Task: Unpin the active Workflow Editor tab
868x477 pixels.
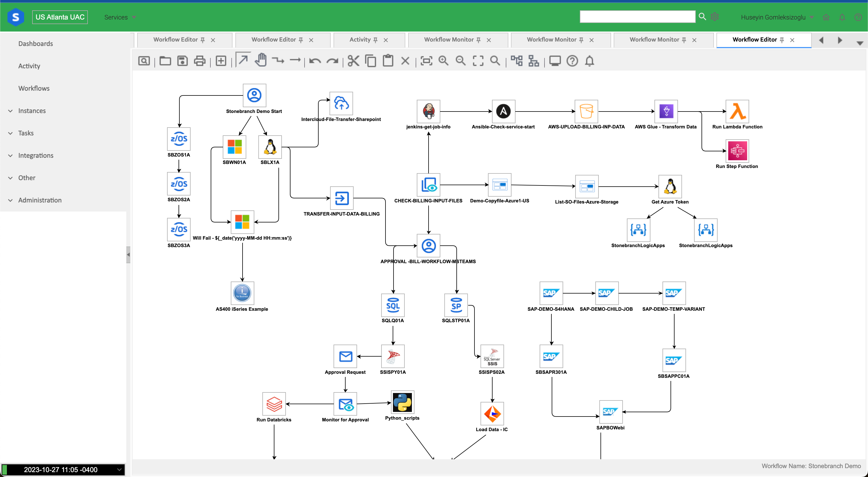Action: pos(782,39)
